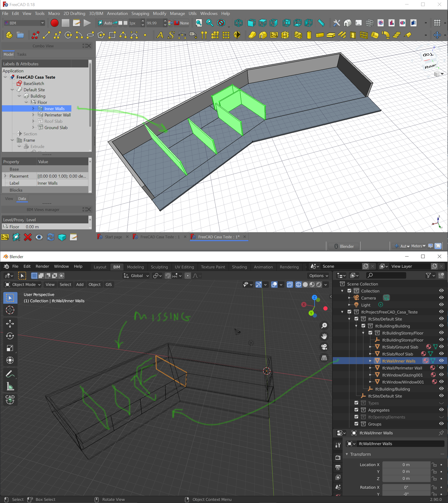Toggle the Types collection checkbox
This screenshot has height=503, width=448.
[356, 403]
